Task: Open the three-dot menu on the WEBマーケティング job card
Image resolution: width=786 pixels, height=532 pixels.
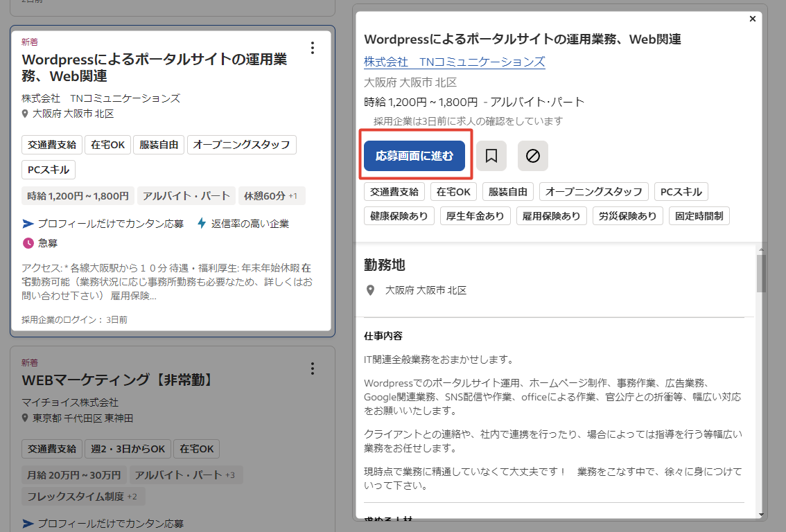Action: pos(313,369)
